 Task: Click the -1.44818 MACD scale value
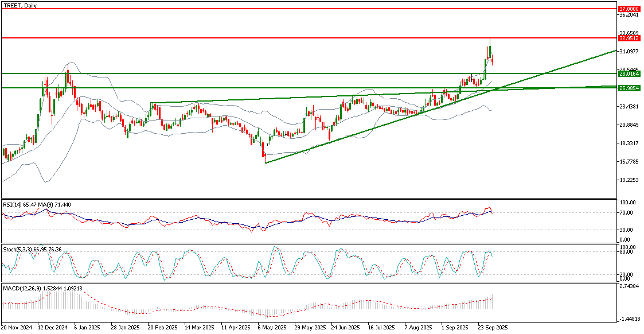[629, 319]
